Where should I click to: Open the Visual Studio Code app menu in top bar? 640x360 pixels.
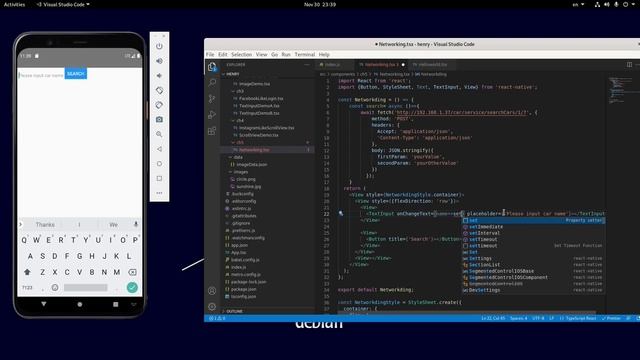(63, 4)
